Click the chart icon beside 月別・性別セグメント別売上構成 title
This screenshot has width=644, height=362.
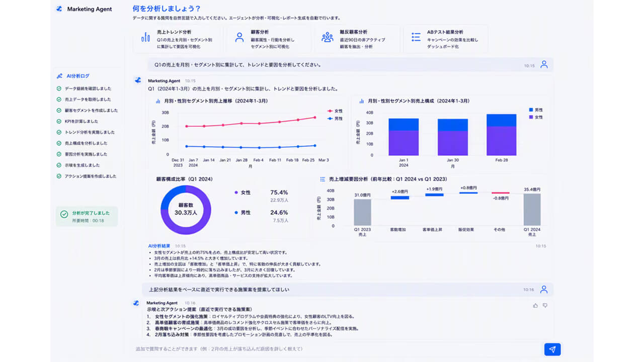[361, 101]
